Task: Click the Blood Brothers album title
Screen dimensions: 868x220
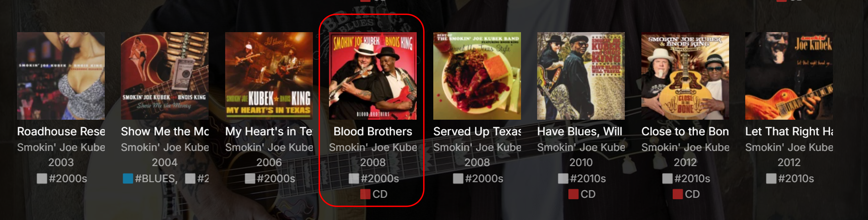Action: tap(373, 131)
